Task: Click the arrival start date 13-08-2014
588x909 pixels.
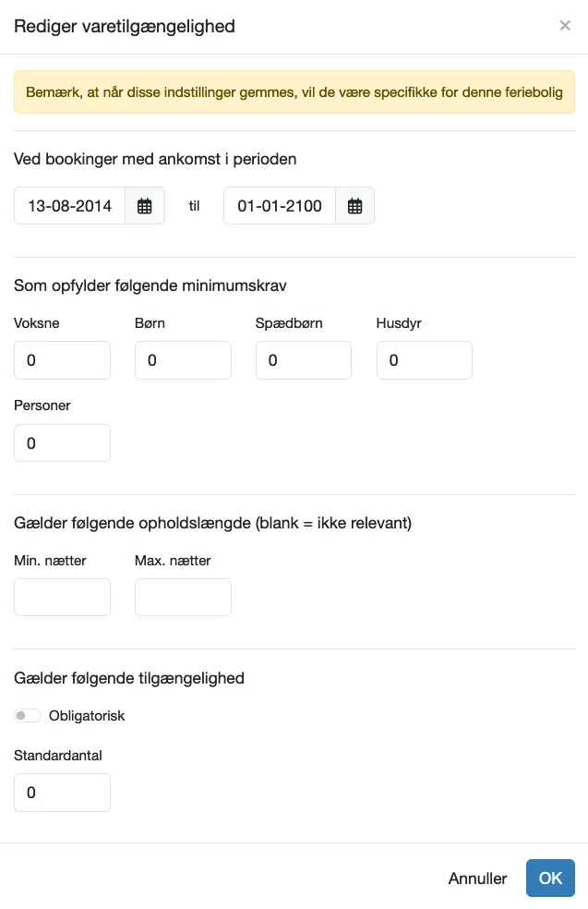Action: tap(69, 205)
